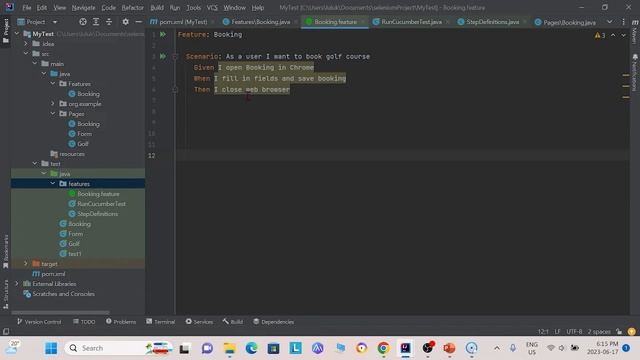Open the Build menu
Viewport: 640px width, 360px height.
click(x=157, y=7)
